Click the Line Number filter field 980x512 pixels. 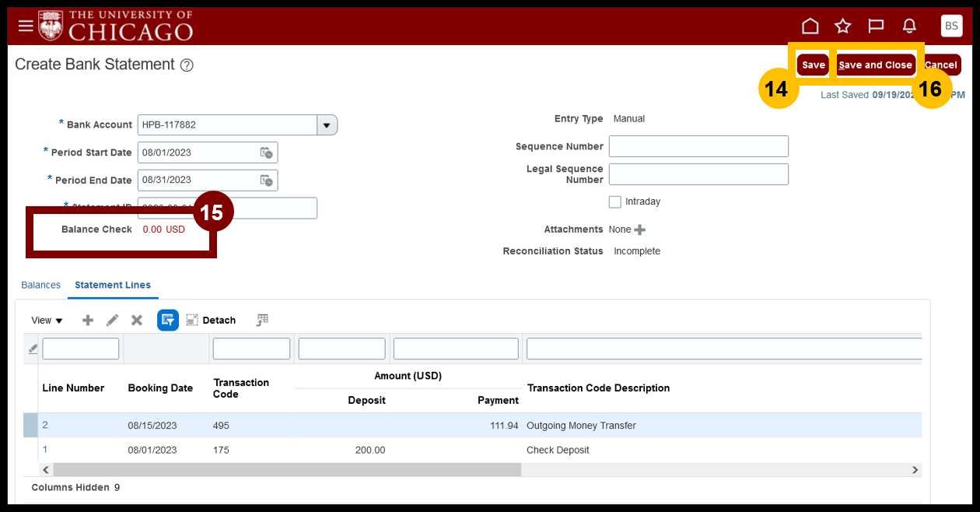81,349
